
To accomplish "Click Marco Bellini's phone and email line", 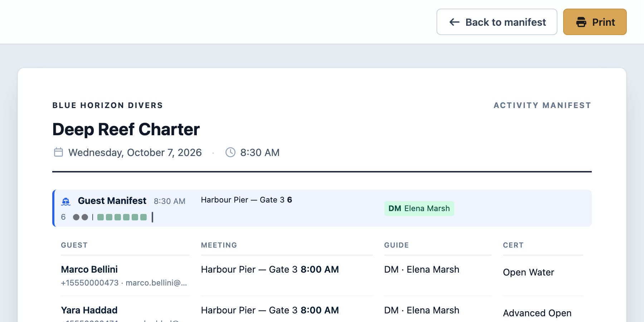I will click(124, 283).
